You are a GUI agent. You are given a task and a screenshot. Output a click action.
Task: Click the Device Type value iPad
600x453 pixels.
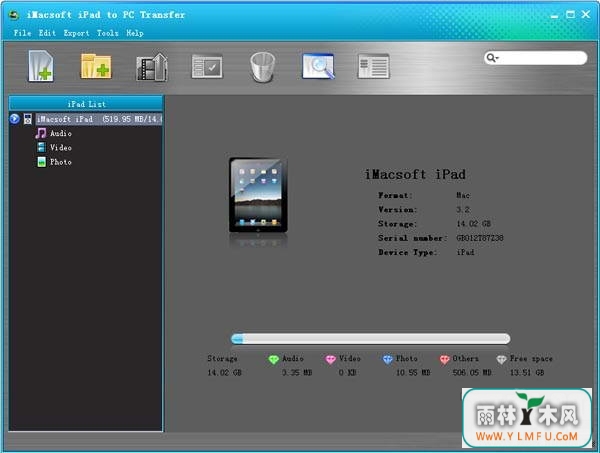point(465,252)
